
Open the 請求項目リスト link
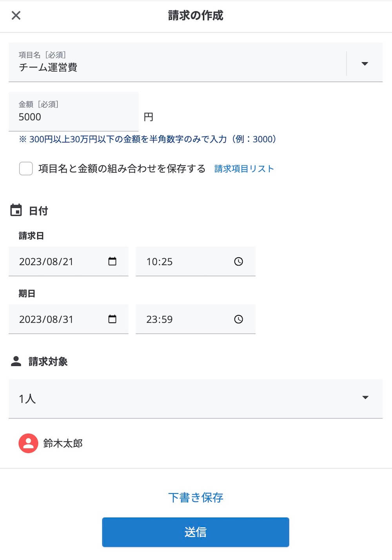click(x=244, y=169)
